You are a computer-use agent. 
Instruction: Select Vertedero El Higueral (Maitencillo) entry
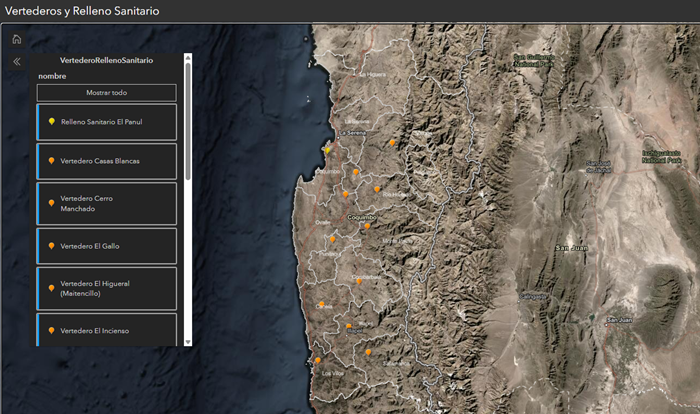107,289
